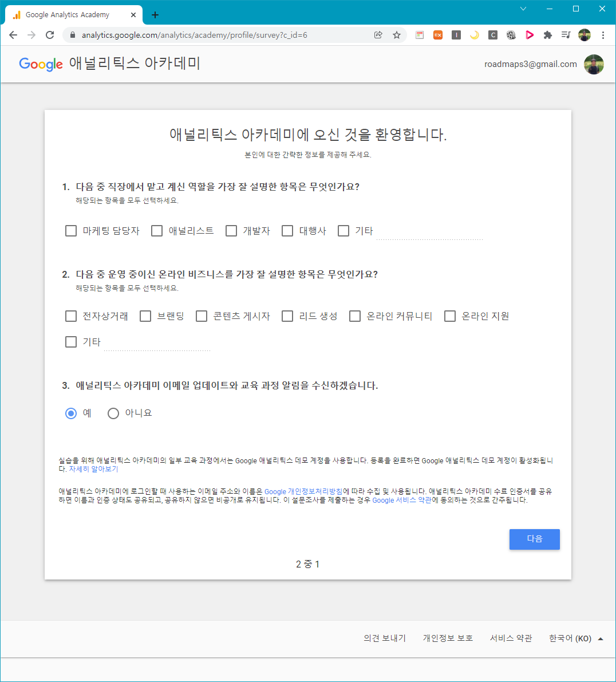Bookmark this page with the star icon

coord(397,36)
